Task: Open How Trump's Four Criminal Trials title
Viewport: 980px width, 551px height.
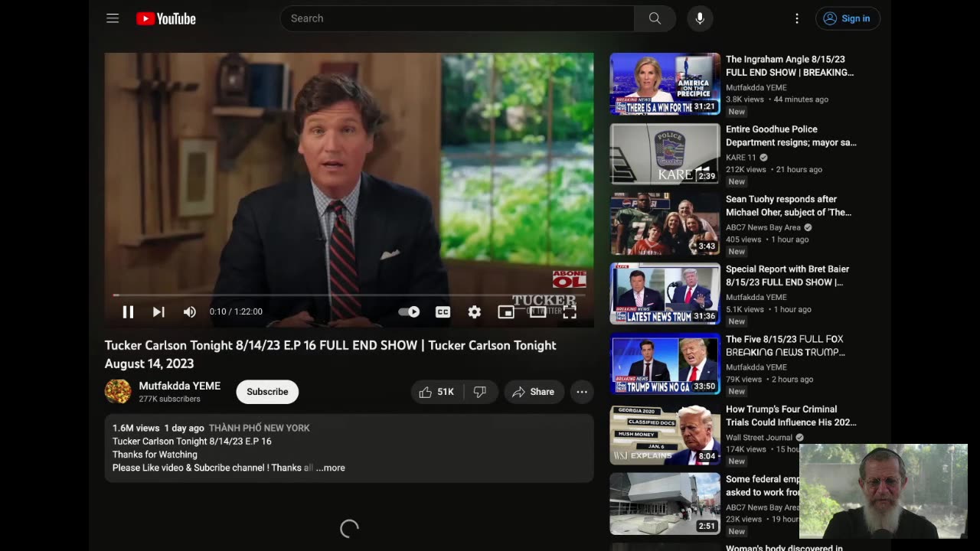Action: click(791, 416)
